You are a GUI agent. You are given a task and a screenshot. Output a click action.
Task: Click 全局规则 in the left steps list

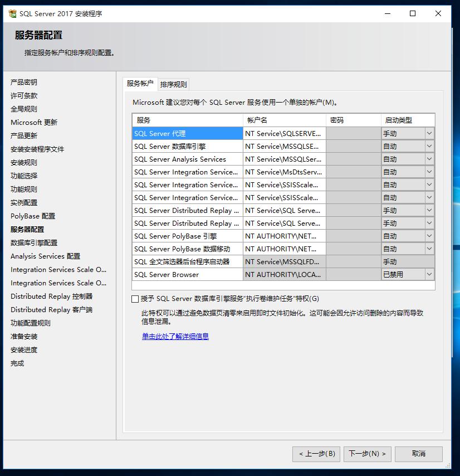click(23, 109)
